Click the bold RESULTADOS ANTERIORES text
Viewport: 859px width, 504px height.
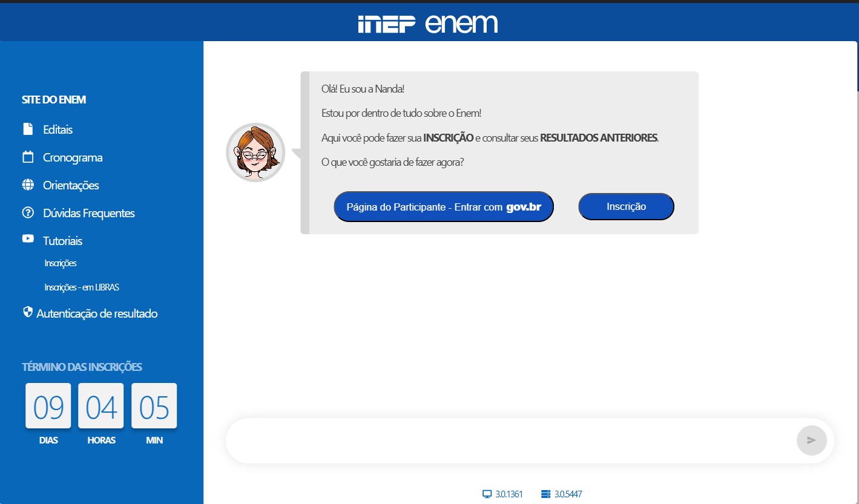[599, 138]
